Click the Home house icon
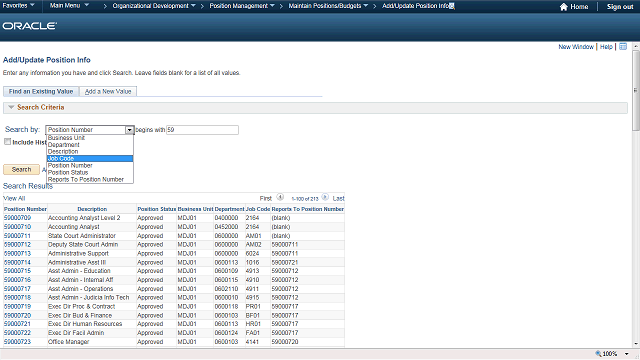Viewport: 640px width, 360px height. tap(564, 7)
